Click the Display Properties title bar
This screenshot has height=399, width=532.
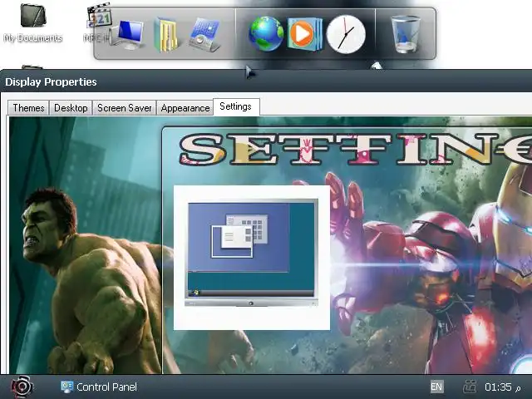(x=266, y=81)
